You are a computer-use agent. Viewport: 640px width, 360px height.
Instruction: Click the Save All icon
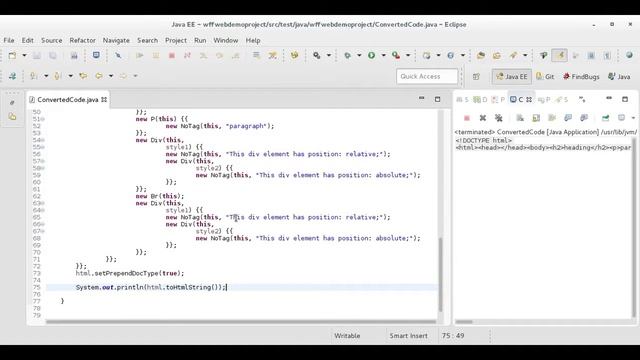point(53,56)
